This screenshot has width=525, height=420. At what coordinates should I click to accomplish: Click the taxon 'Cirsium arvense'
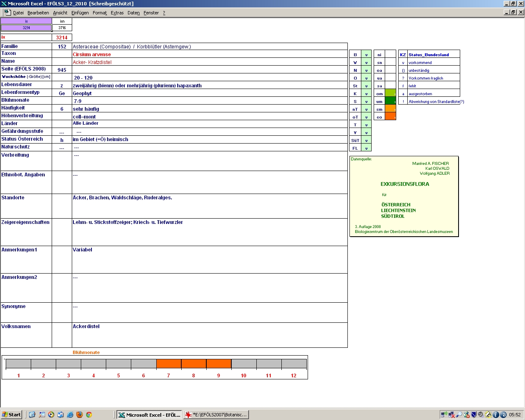[x=92, y=55]
